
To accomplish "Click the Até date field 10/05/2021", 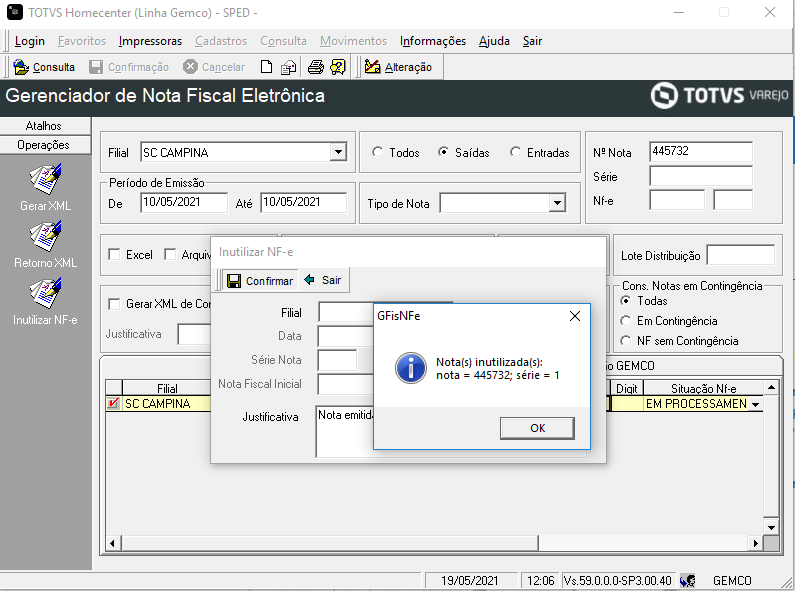I will click(x=303, y=202).
